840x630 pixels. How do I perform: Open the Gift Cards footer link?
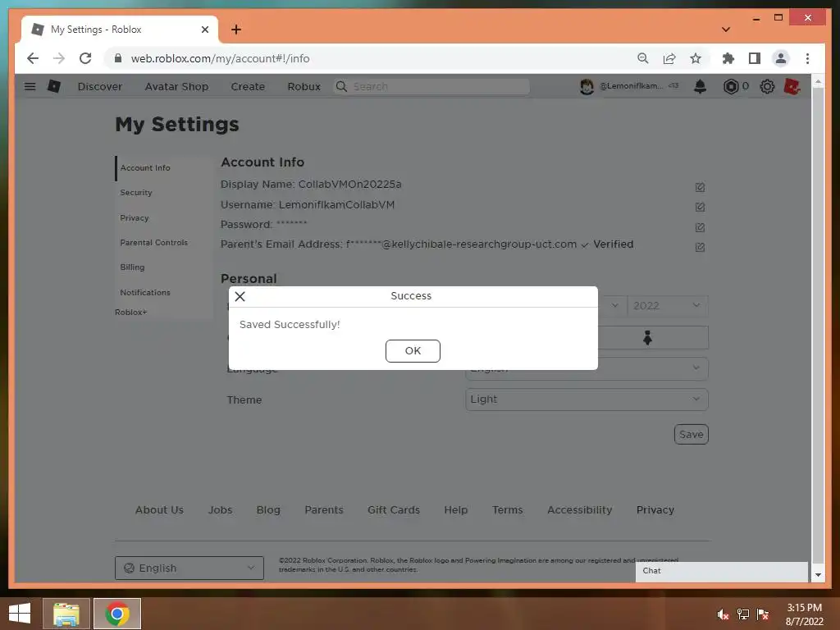[x=394, y=510]
